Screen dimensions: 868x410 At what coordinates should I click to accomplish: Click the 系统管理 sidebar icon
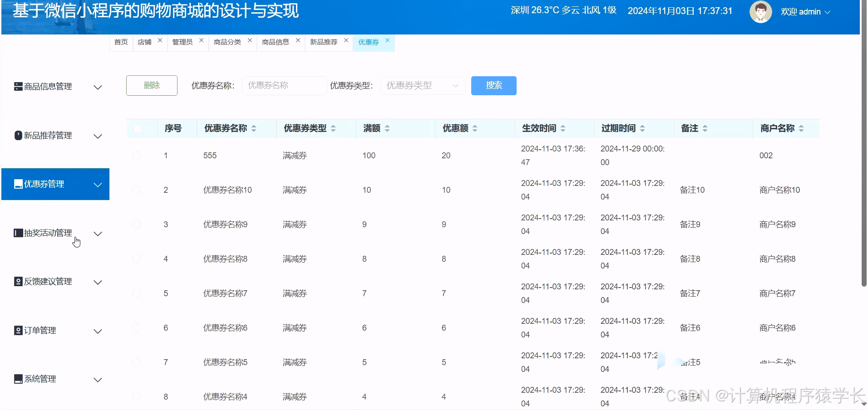point(18,379)
